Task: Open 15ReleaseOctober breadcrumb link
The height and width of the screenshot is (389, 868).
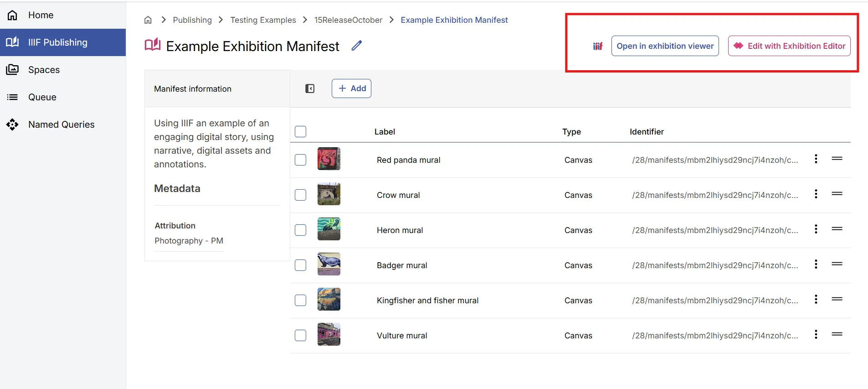Action: [x=348, y=20]
